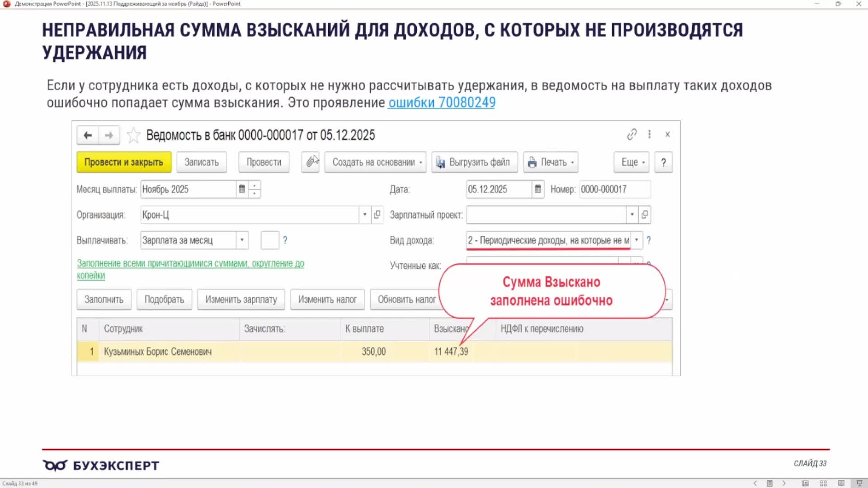Click the chain link icon in form header
The image size is (868, 488).
(632, 134)
